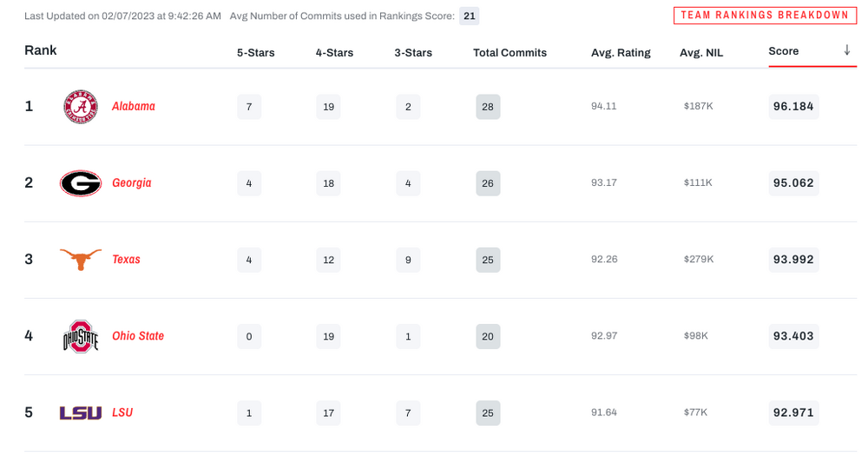Viewport: 868px width, 456px height.
Task: Click the LSU Tigers logo
Action: [81, 413]
